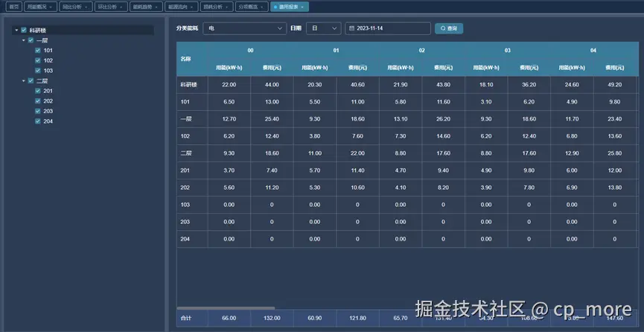Switch to the 首页 tab

point(14,7)
